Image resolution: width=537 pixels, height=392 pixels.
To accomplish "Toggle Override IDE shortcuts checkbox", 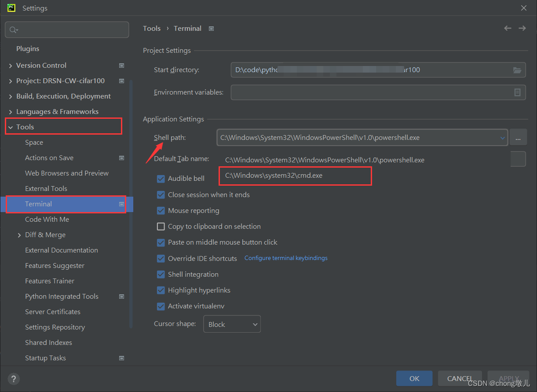I will click(161, 259).
